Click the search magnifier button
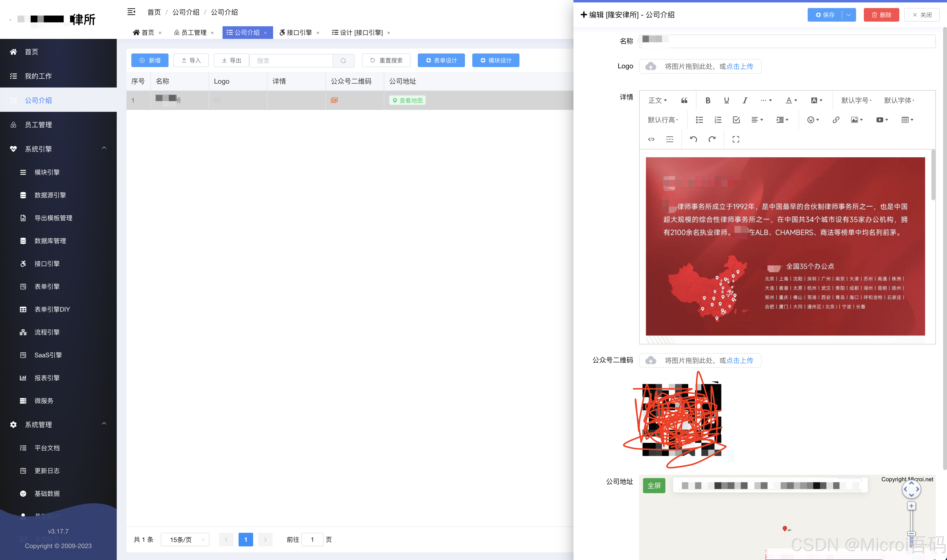Screen dimensions: 947x560 [x=343, y=60]
